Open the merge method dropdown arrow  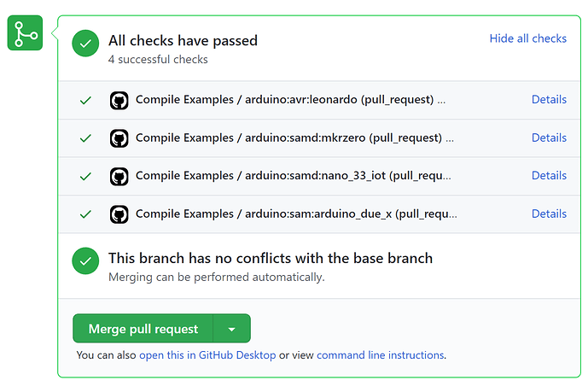(231, 329)
